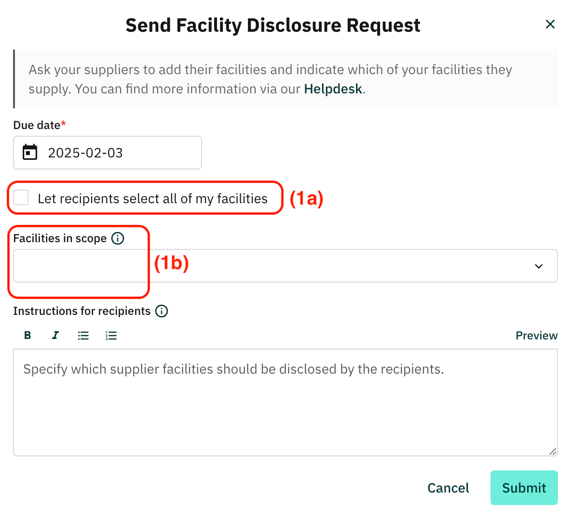Image resolution: width=572 pixels, height=520 pixels.
Task: Click the text area resize handle
Action: [x=552, y=451]
